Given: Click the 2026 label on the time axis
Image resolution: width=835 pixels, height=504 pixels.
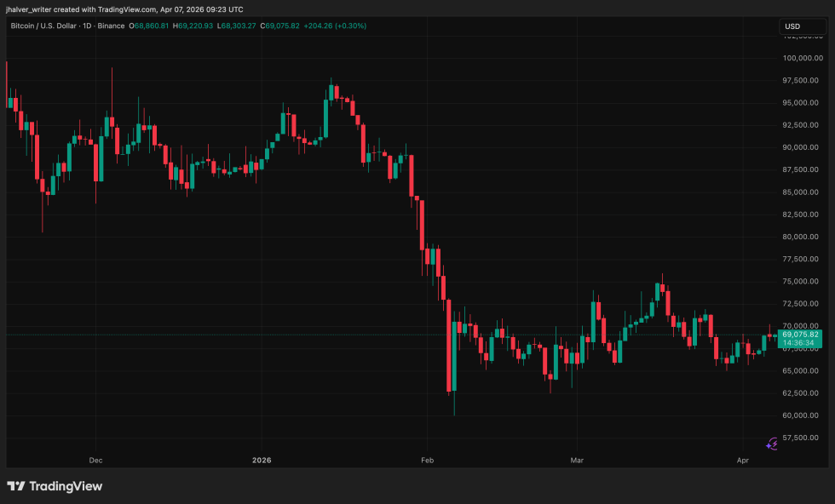Looking at the screenshot, I should 262,460.
